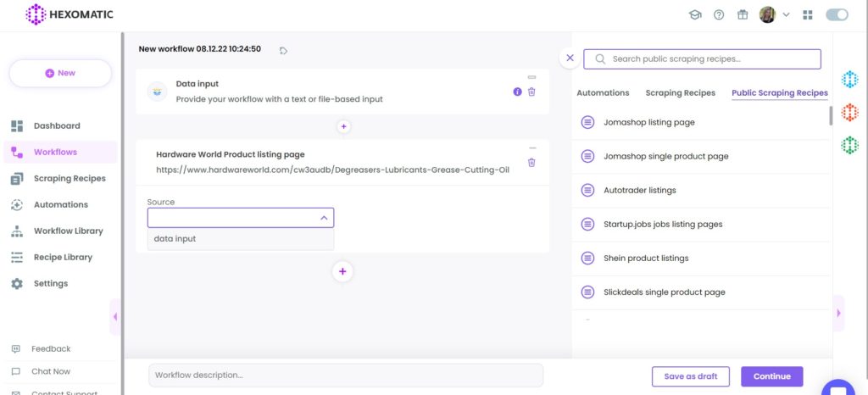Collapse the Data input card

tap(532, 77)
